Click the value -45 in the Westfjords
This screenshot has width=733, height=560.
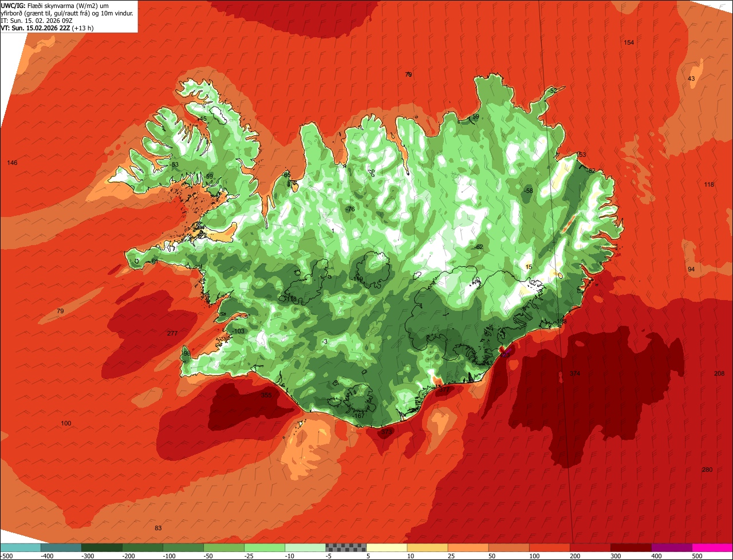(202, 119)
